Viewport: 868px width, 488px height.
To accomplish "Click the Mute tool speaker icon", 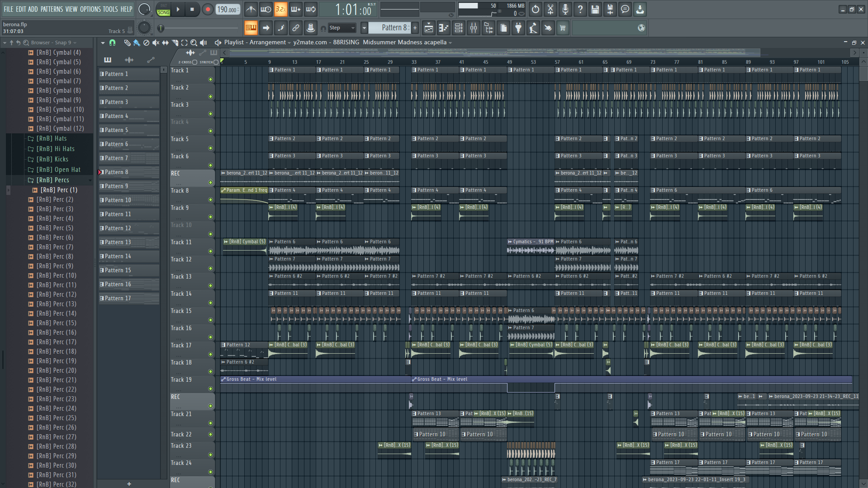I will [156, 43].
